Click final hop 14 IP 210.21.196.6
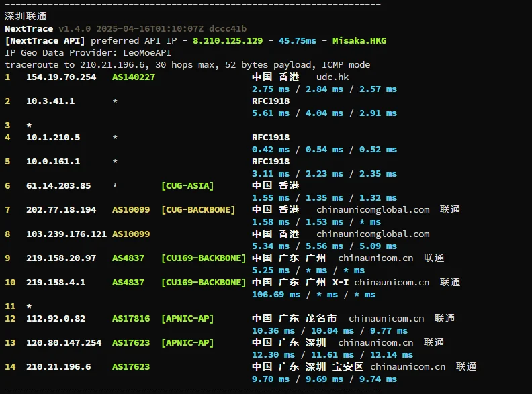Screen dimensions: 532x394 pos(58,367)
